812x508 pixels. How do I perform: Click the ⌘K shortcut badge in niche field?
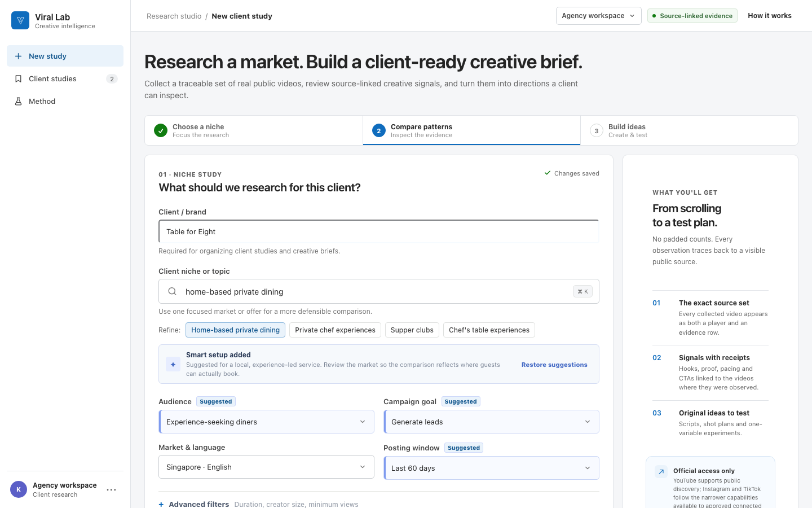click(583, 292)
